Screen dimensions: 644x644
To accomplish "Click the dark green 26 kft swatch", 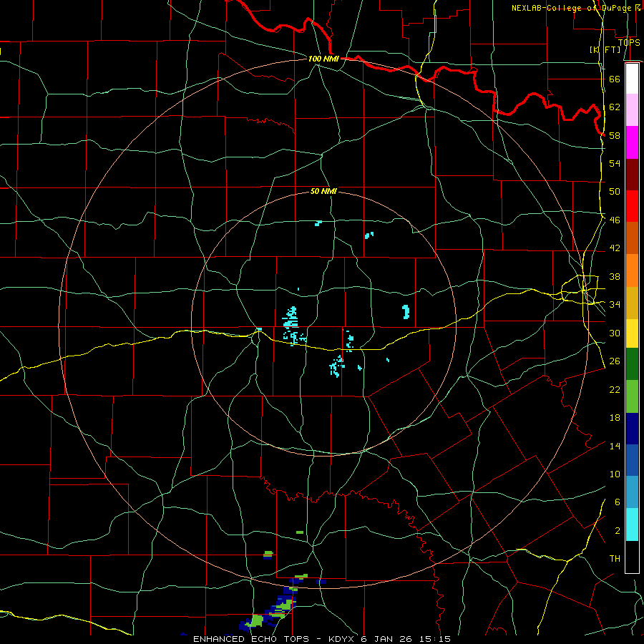I will (x=632, y=364).
